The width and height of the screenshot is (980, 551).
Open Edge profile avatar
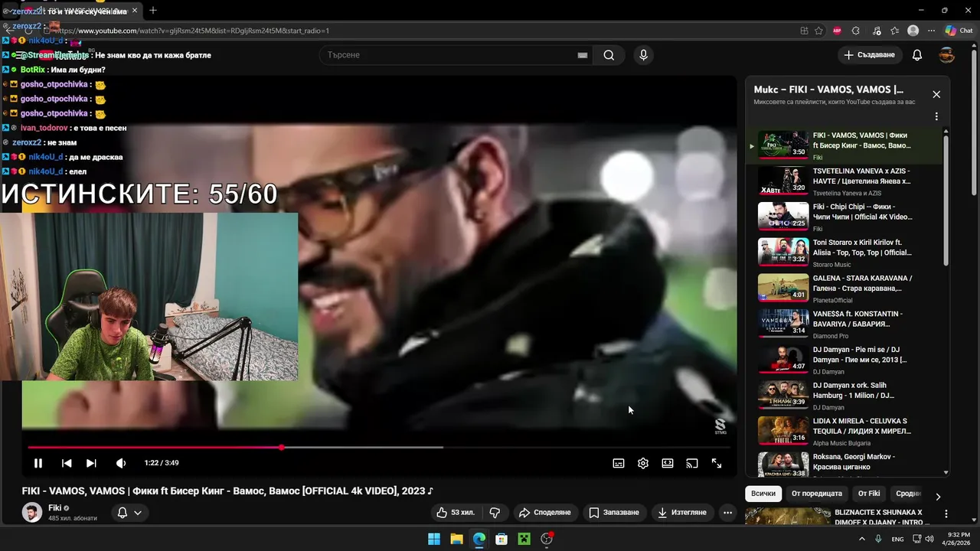pos(913,31)
